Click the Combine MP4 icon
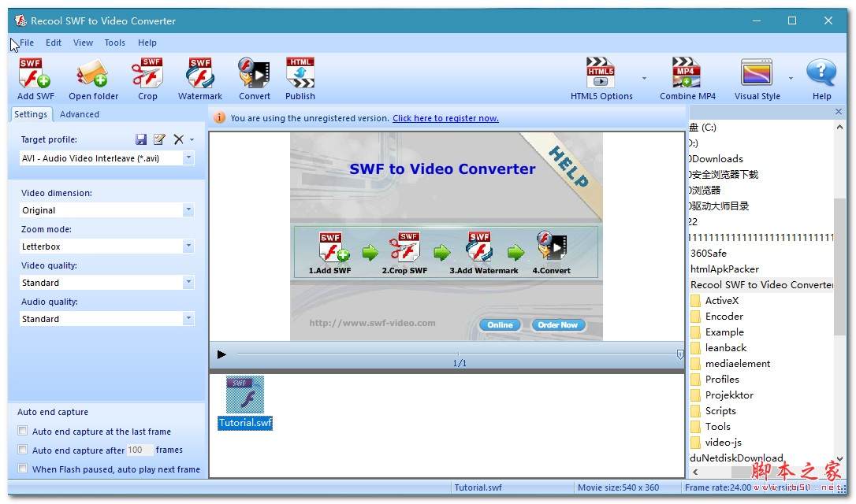 (687, 72)
